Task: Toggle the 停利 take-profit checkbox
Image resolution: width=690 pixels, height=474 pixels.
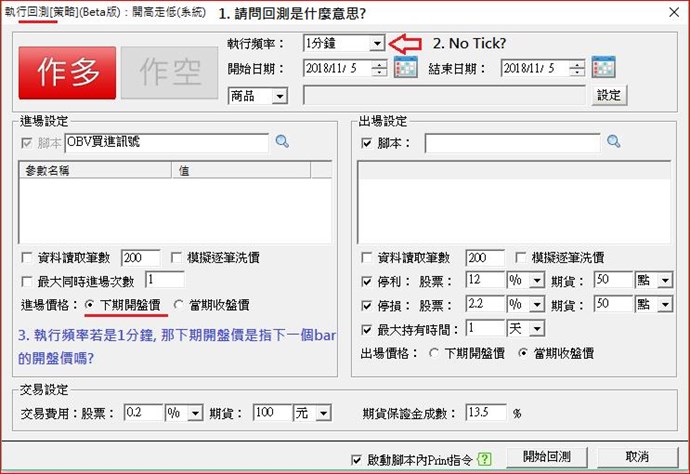Action: pos(366,279)
